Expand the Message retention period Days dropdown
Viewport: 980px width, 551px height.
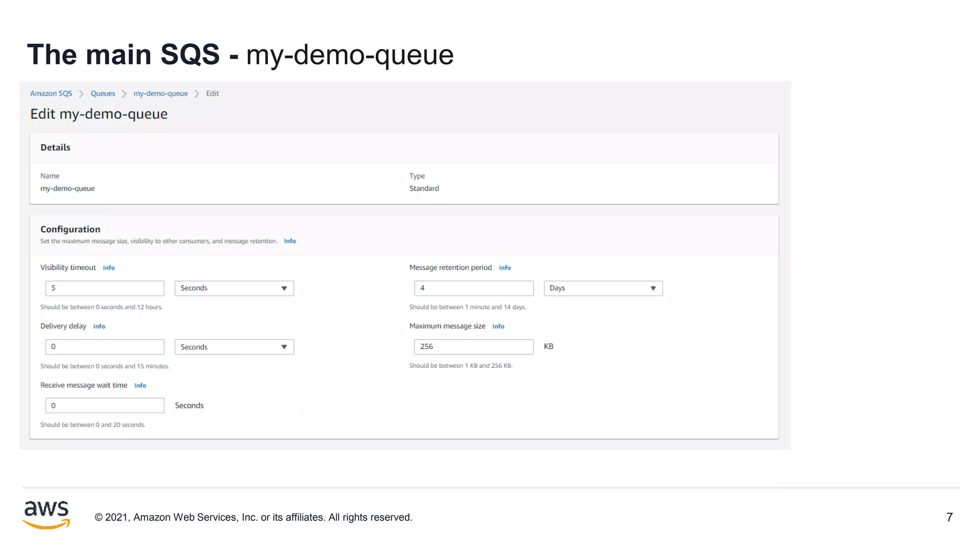pos(603,288)
